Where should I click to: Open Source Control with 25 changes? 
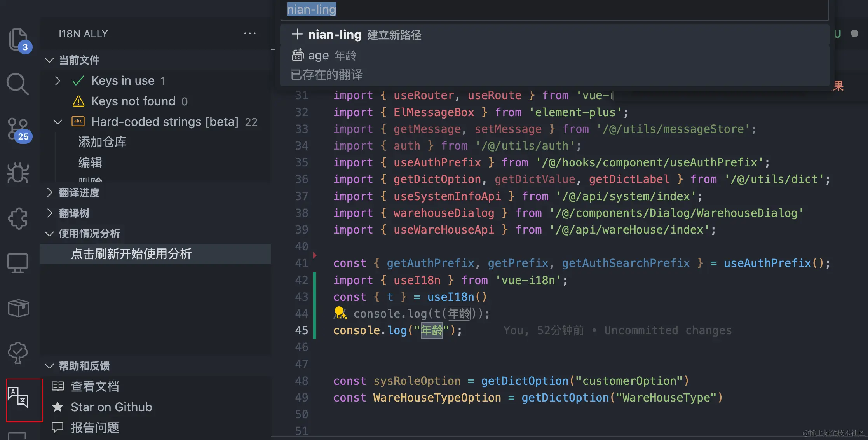click(x=18, y=130)
